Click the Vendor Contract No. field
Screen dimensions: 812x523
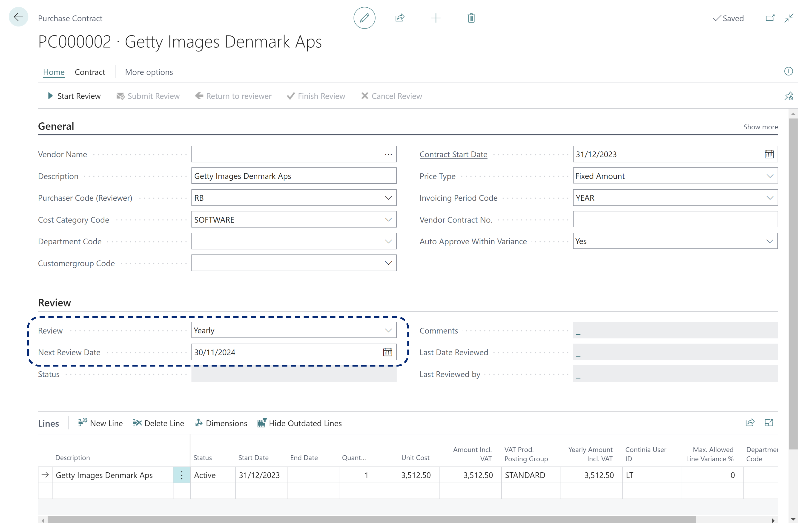(675, 219)
